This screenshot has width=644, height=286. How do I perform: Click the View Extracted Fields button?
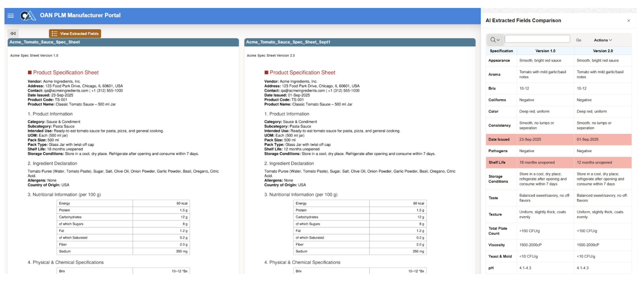[75, 34]
